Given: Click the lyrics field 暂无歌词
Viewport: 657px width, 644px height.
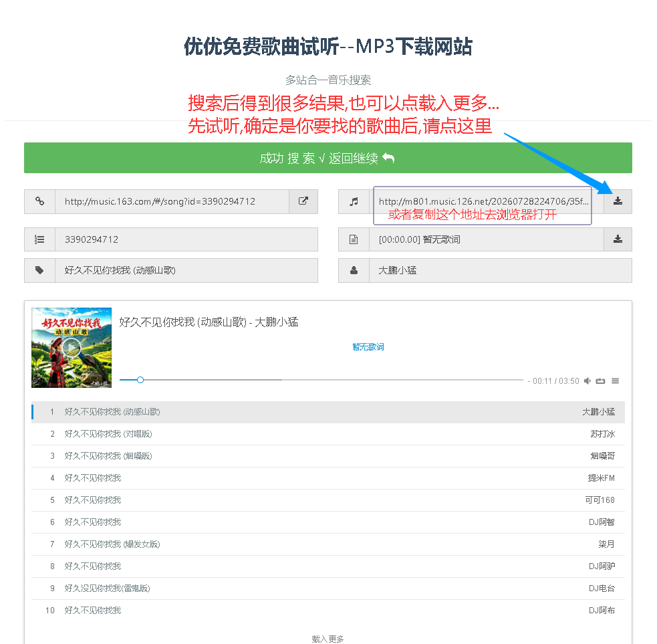Looking at the screenshot, I should point(486,239).
